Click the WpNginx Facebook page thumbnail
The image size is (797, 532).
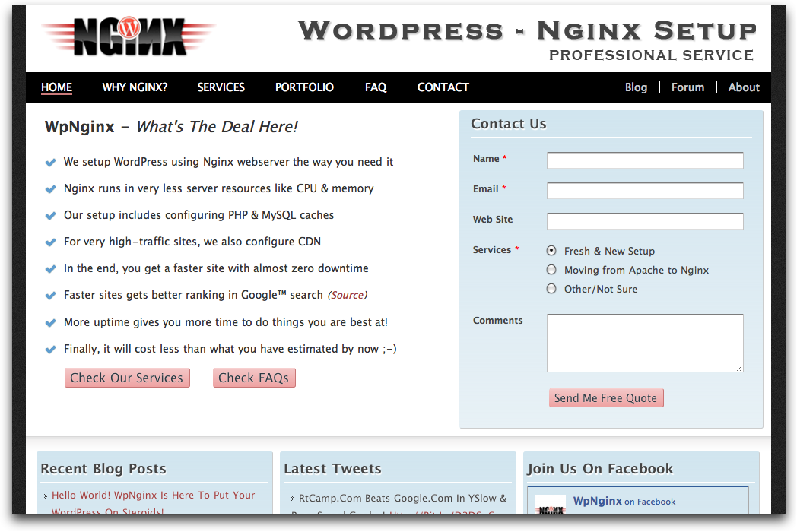coord(551,505)
